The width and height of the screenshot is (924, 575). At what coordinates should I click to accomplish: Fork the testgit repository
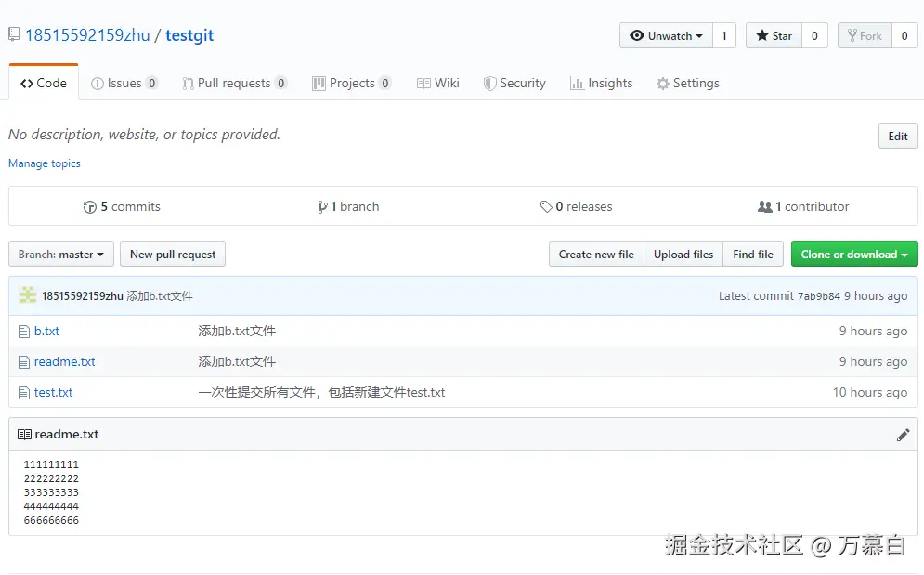pyautogui.click(x=865, y=36)
